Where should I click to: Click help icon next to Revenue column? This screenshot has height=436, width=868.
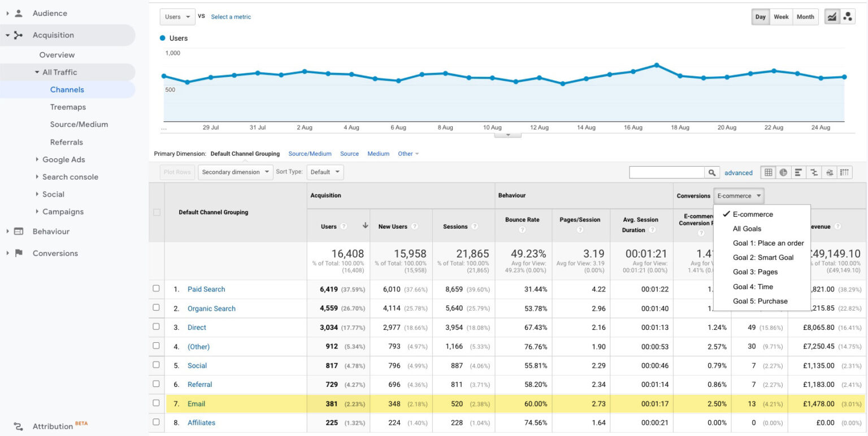click(x=837, y=226)
